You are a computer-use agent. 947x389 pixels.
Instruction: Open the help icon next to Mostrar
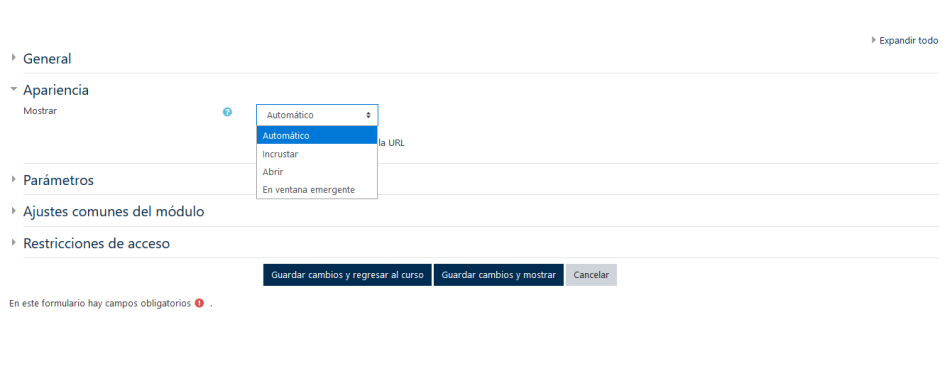point(227,112)
